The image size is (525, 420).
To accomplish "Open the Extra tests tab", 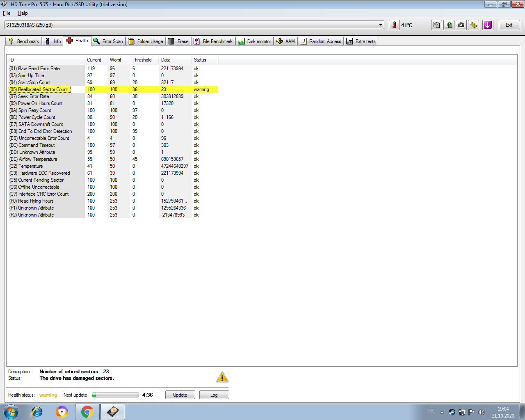I will pyautogui.click(x=361, y=41).
